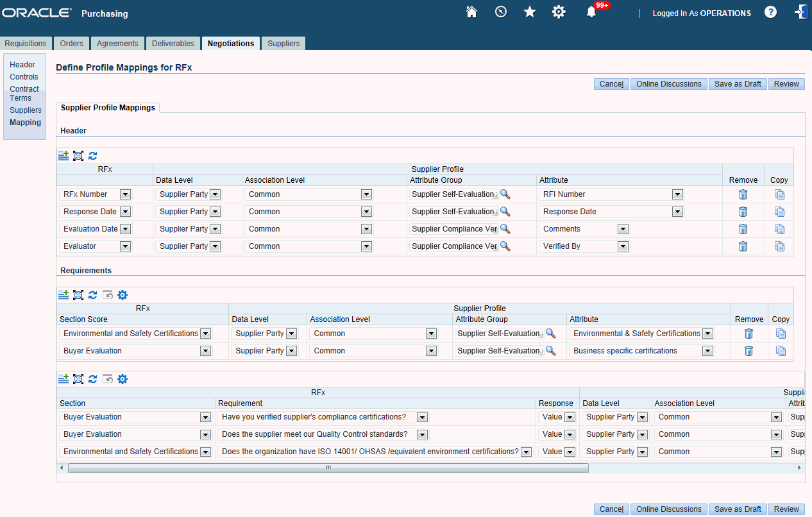Open the Favorites star icon
This screenshot has width=812, height=517.
(530, 12)
